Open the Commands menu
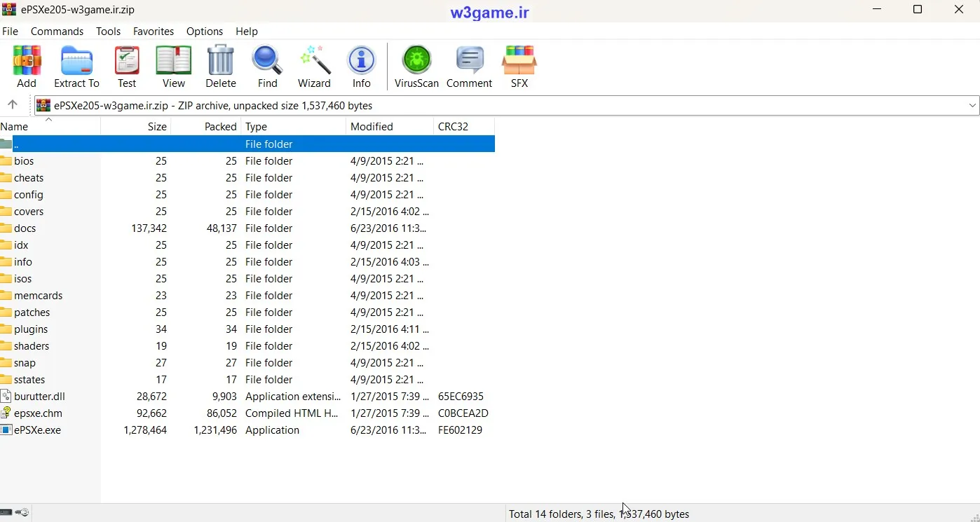Viewport: 980px width, 522px height. click(x=57, y=32)
